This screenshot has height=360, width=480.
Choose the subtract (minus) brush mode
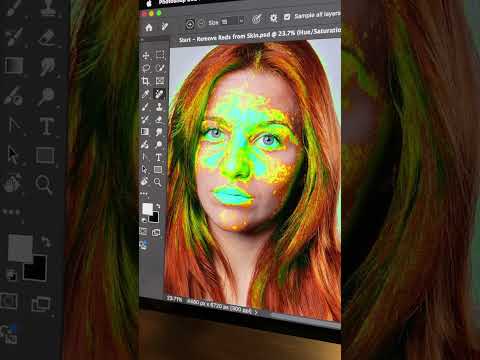coord(201,23)
